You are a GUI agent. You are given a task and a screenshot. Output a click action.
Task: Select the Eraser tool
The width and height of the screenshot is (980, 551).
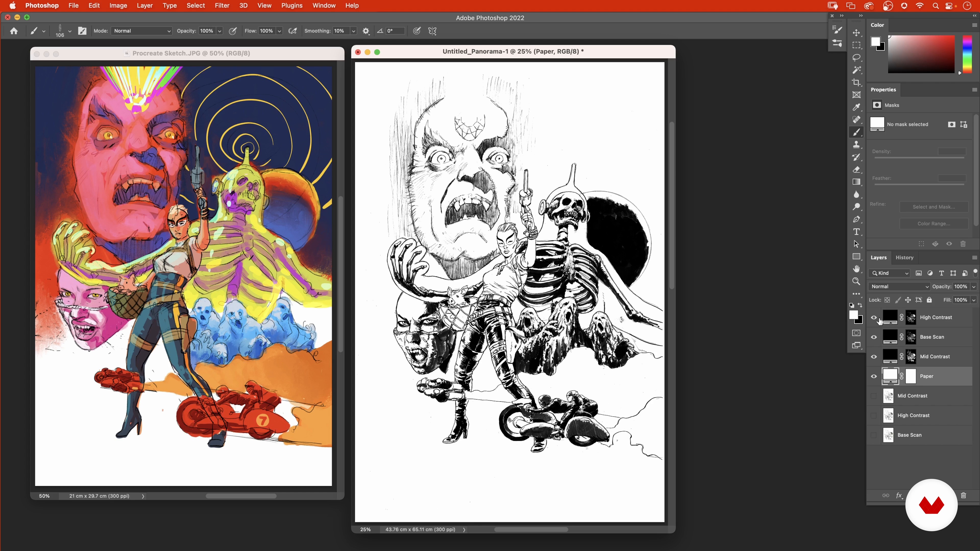pyautogui.click(x=856, y=170)
